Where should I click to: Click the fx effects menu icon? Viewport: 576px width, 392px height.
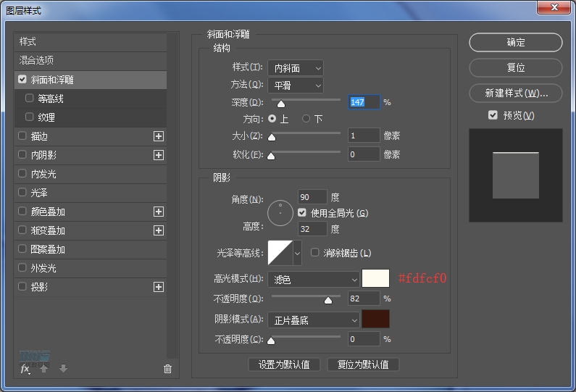[25, 369]
